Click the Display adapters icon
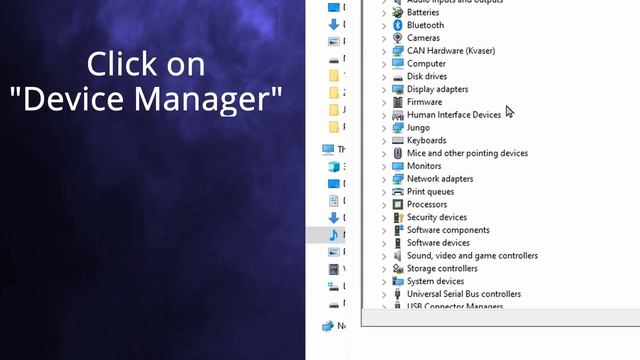 [398, 89]
